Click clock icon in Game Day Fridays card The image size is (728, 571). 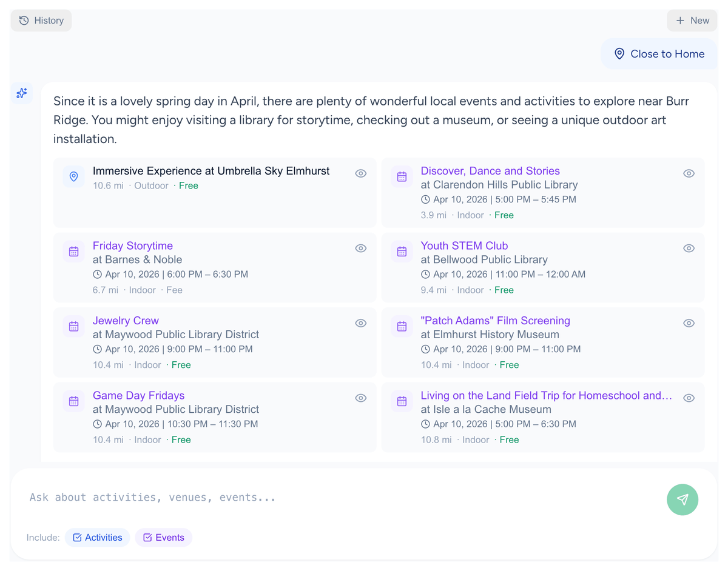pyautogui.click(x=97, y=424)
